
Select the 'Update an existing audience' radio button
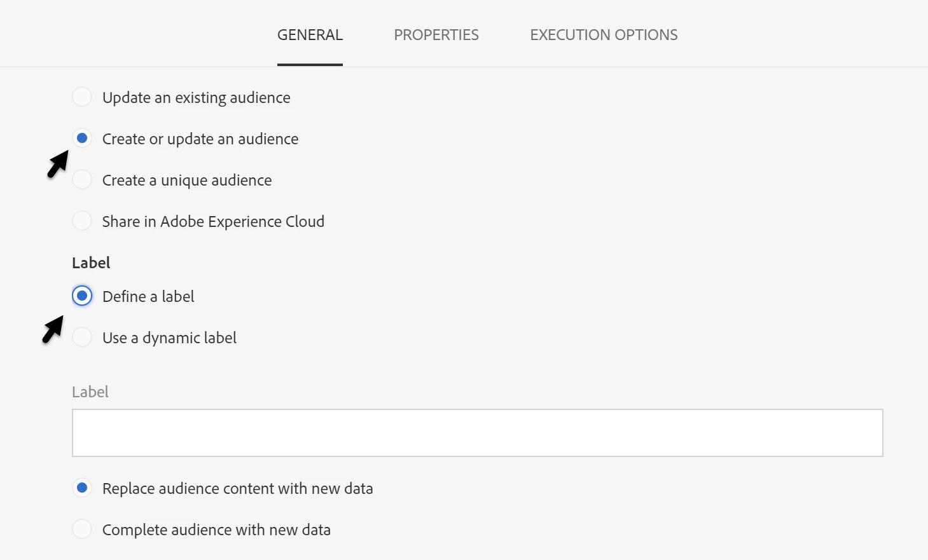[82, 97]
